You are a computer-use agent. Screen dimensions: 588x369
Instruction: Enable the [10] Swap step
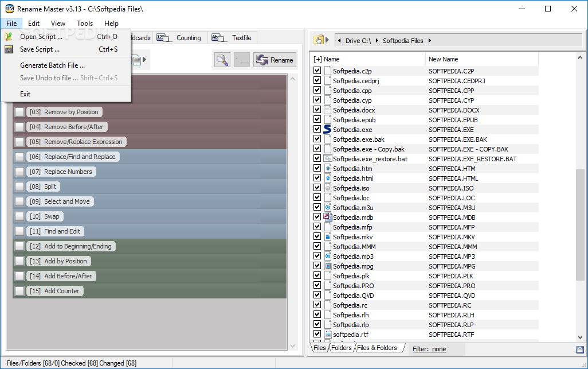point(19,216)
